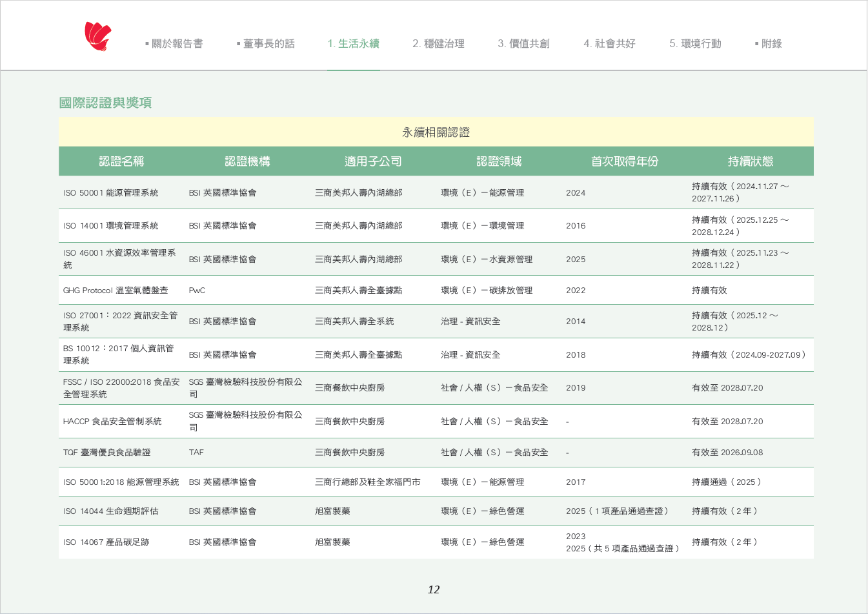Click the first-obtained year 2019
Image resolution: width=868 pixels, height=614 pixels.
pos(576,388)
